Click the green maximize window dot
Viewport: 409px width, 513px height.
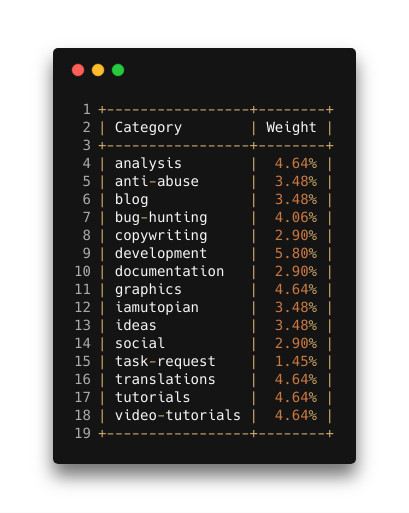(x=118, y=70)
